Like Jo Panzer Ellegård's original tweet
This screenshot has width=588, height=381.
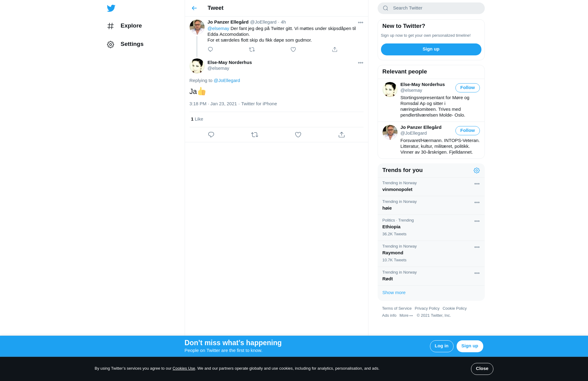(x=293, y=49)
